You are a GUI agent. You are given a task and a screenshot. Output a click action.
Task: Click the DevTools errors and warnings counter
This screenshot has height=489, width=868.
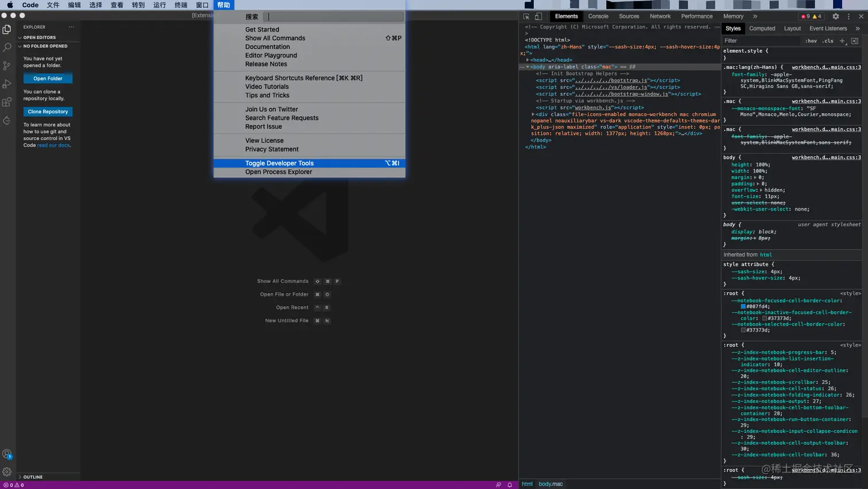point(811,17)
